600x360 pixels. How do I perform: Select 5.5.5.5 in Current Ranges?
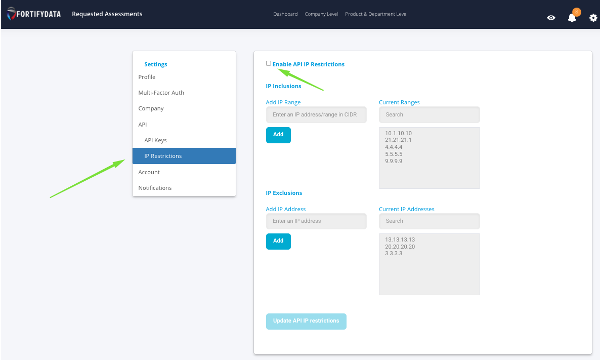pos(393,154)
